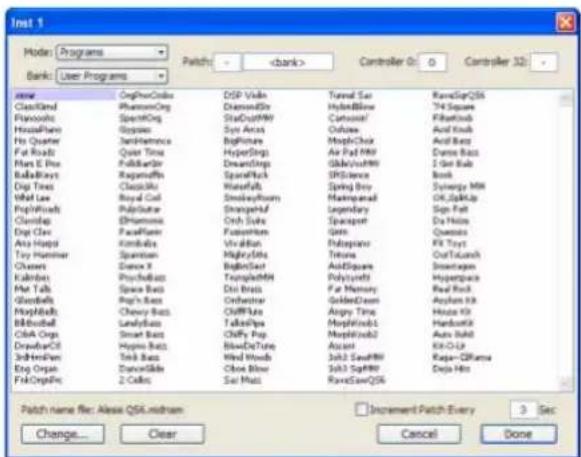The image size is (581, 457).
Task: Click the Change... button
Action: click(x=63, y=434)
